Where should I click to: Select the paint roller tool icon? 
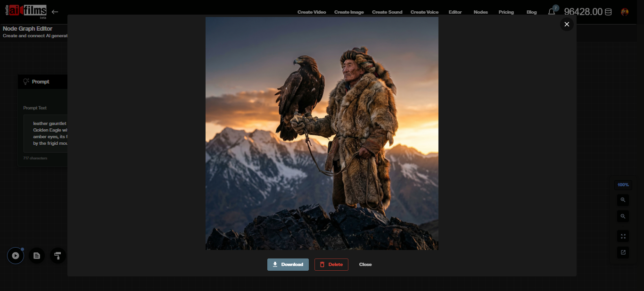point(58,255)
